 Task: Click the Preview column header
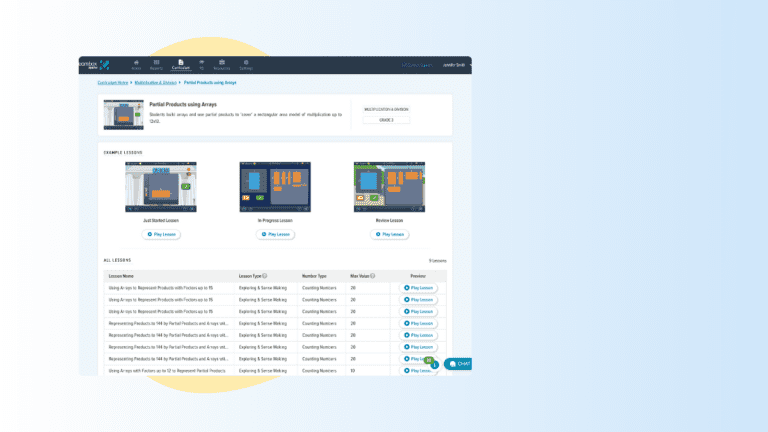coord(418,276)
